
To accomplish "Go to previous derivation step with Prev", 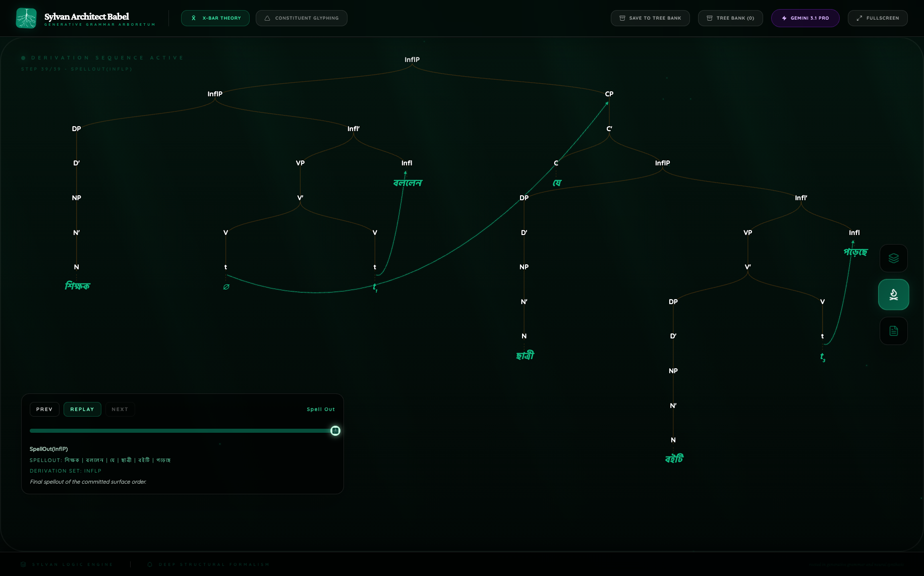I will 44,410.
